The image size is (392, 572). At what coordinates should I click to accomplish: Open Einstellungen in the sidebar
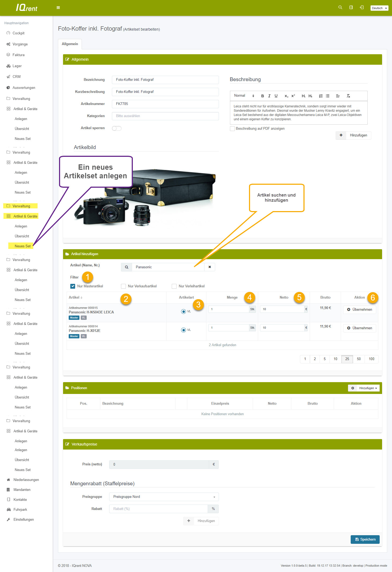[24, 519]
